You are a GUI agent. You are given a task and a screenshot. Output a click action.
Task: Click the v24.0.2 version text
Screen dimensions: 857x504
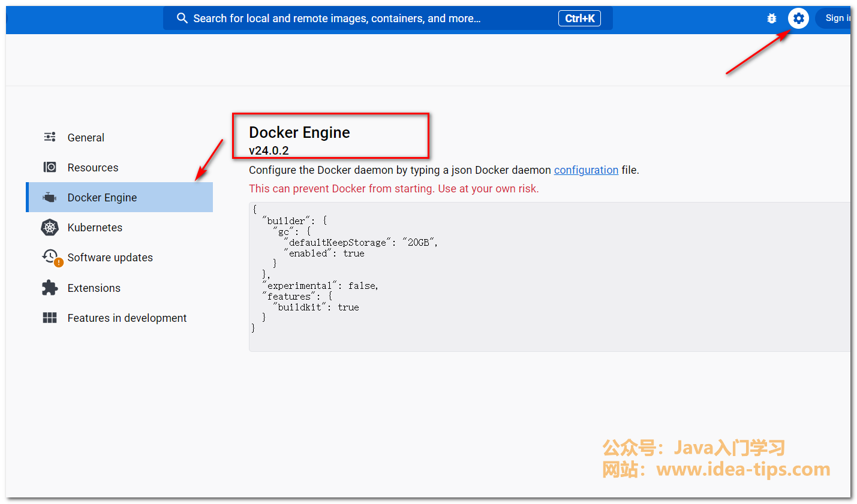click(269, 150)
